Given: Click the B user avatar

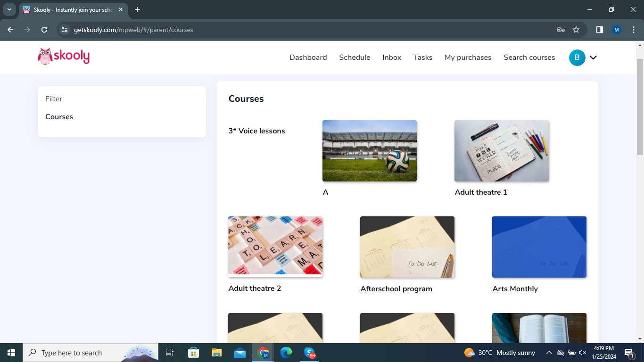Looking at the screenshot, I should tap(577, 58).
